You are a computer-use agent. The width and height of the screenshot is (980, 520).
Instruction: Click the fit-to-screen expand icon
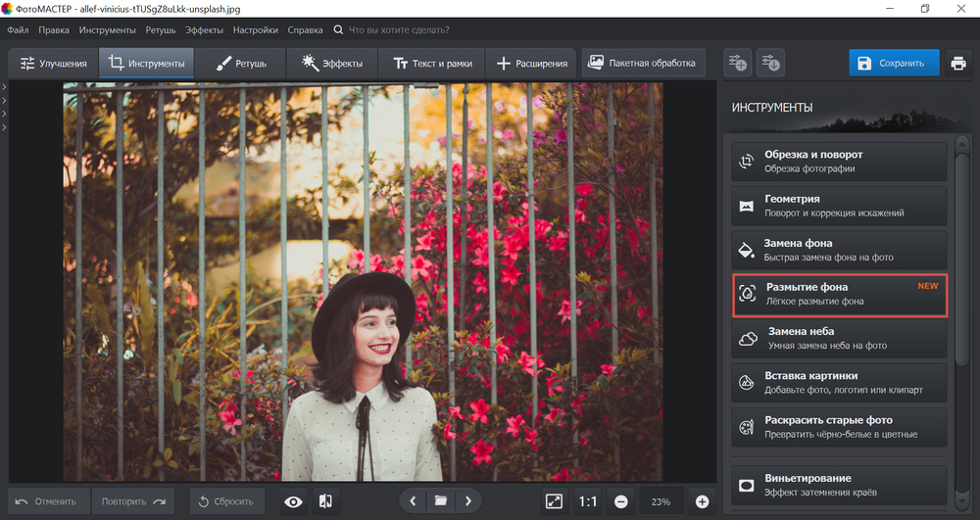pyautogui.click(x=554, y=501)
